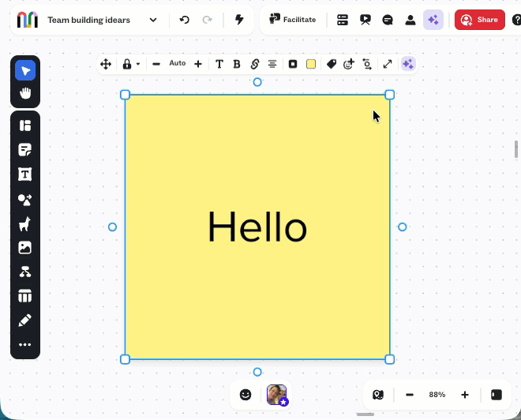Click the horizontal scrollbar thumb

365,414
